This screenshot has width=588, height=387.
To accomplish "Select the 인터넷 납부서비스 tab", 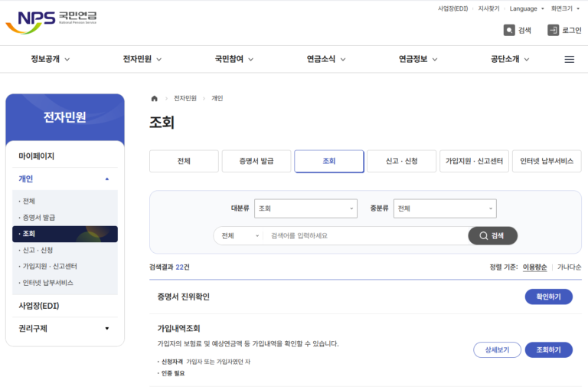I will 547,161.
